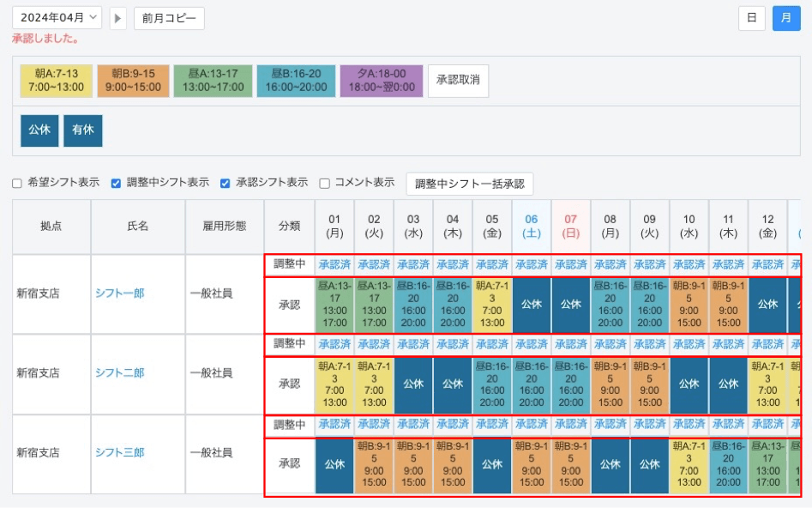Select the 有休 paid leave tag
812x508 pixels.
pos(82,130)
